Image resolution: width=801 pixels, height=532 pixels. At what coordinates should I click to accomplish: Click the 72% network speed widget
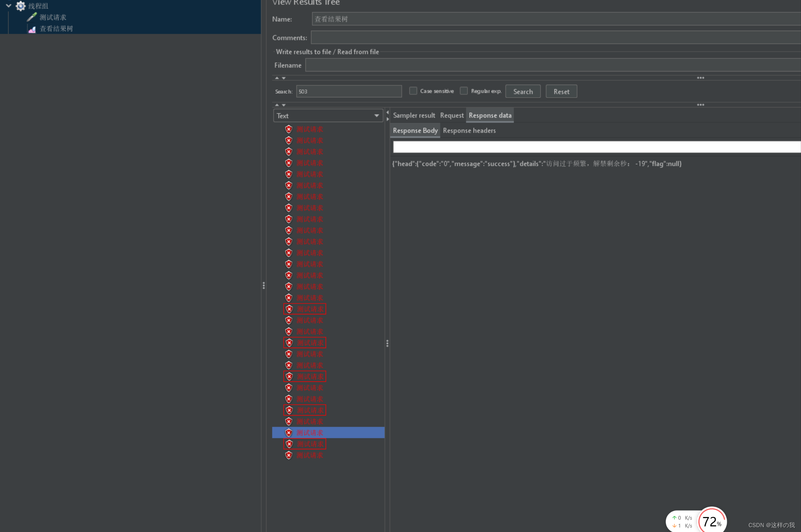pyautogui.click(x=712, y=521)
